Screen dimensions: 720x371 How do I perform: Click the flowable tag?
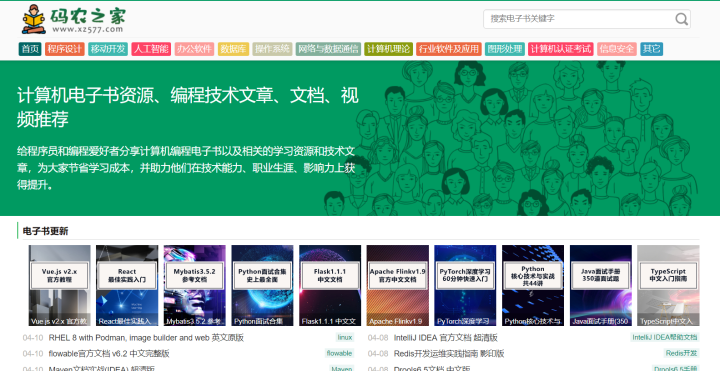(339, 353)
